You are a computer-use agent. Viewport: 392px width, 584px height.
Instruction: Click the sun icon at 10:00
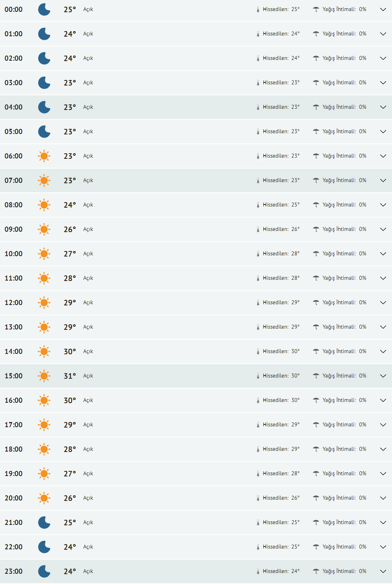pos(44,254)
